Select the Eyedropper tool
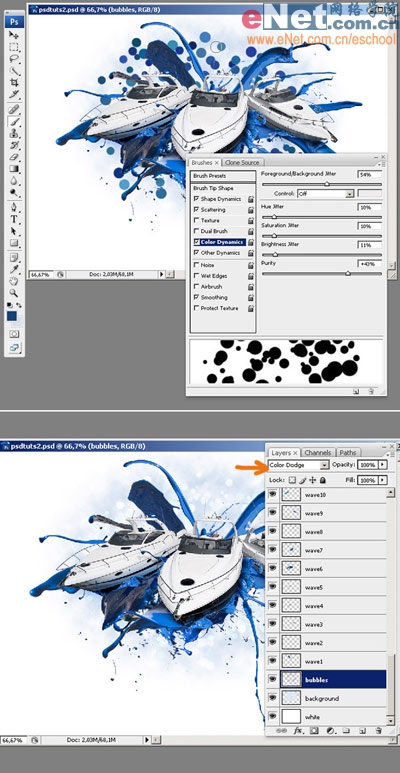The image size is (400, 773). [14, 269]
